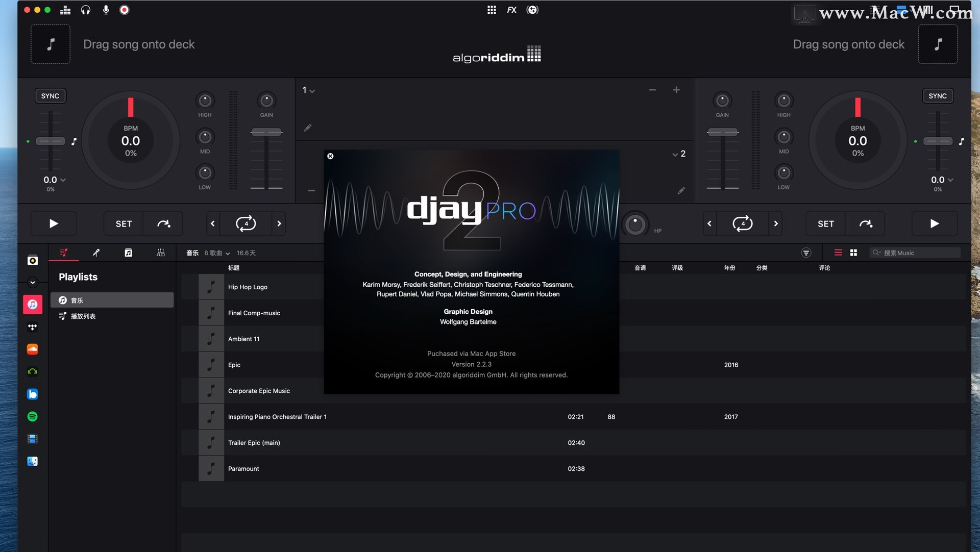Jump to cue point on left deck

(x=163, y=223)
